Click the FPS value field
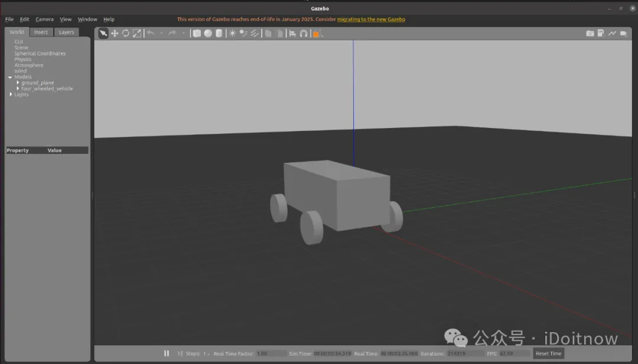 tap(515, 353)
